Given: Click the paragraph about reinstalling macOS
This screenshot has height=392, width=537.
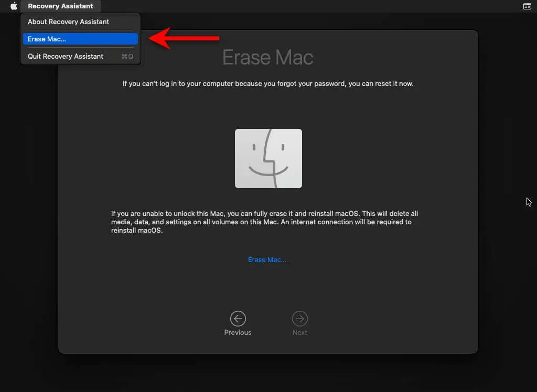Looking at the screenshot, I should [264, 222].
